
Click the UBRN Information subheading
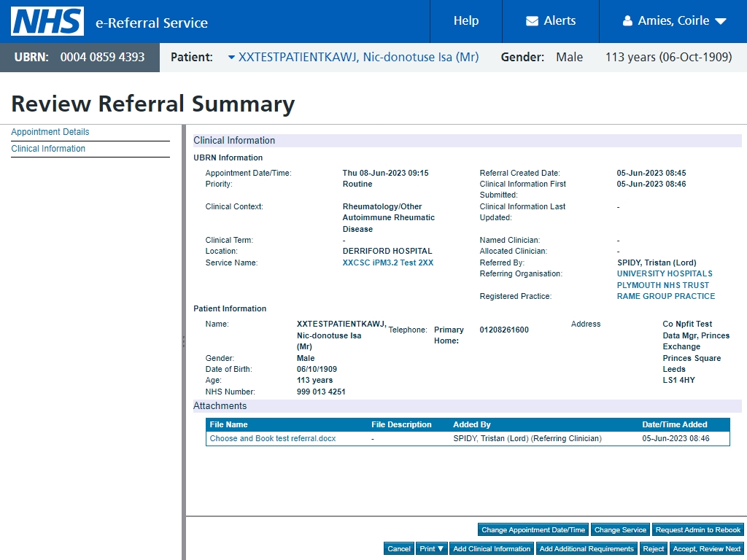point(228,157)
